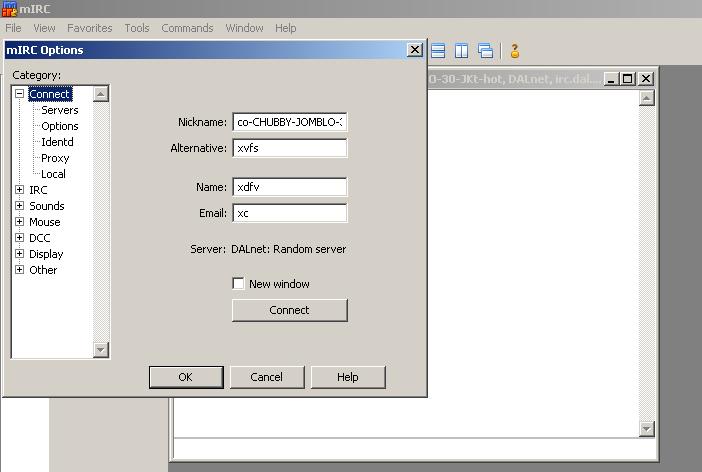This screenshot has height=472, width=702.
Task: Close the DALnet status window
Action: [x=646, y=79]
